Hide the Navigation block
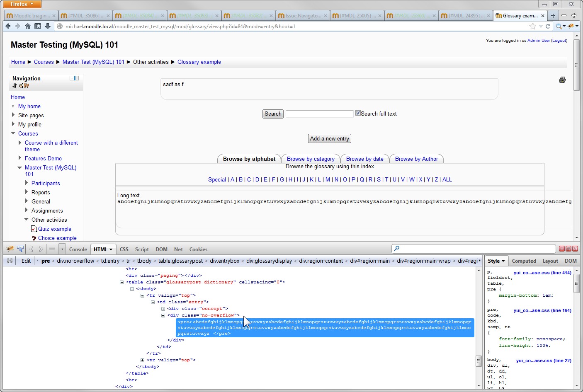The height and width of the screenshot is (392, 583). [72, 78]
